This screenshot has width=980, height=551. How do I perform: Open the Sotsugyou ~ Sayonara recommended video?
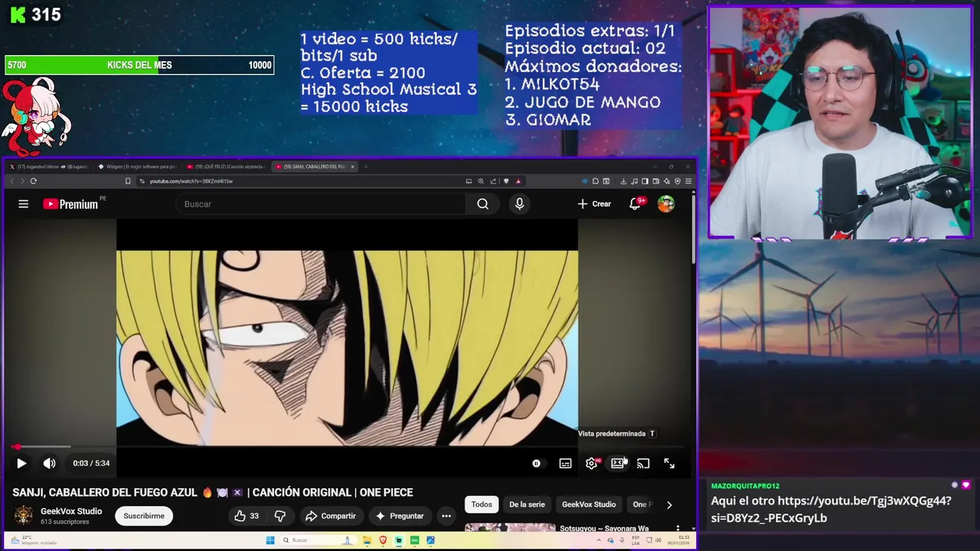tap(604, 529)
